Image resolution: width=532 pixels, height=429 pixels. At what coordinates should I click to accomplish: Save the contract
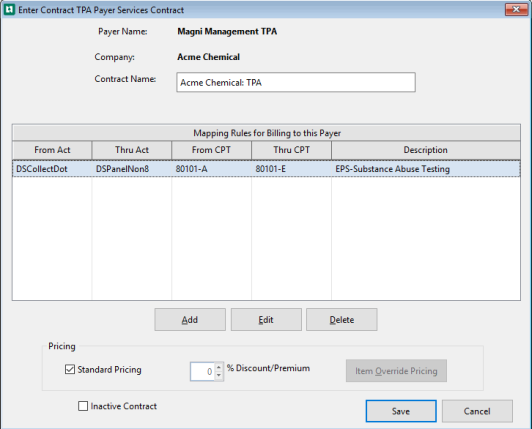[401, 411]
